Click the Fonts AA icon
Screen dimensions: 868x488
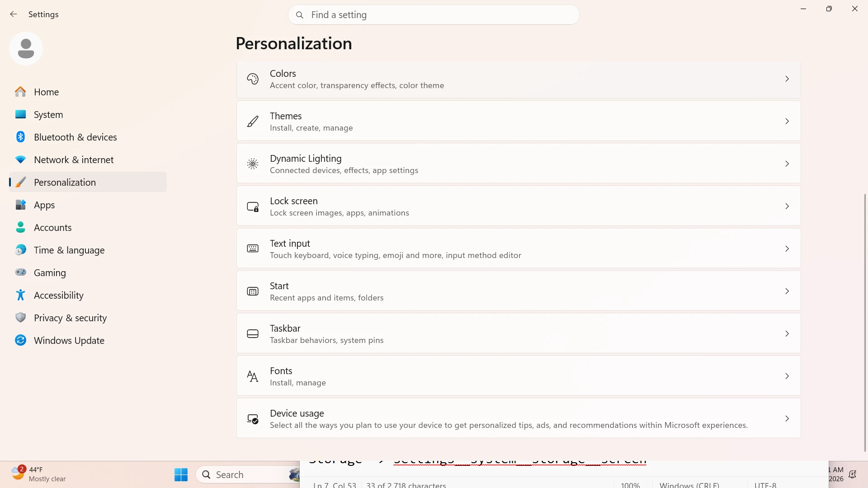click(253, 376)
